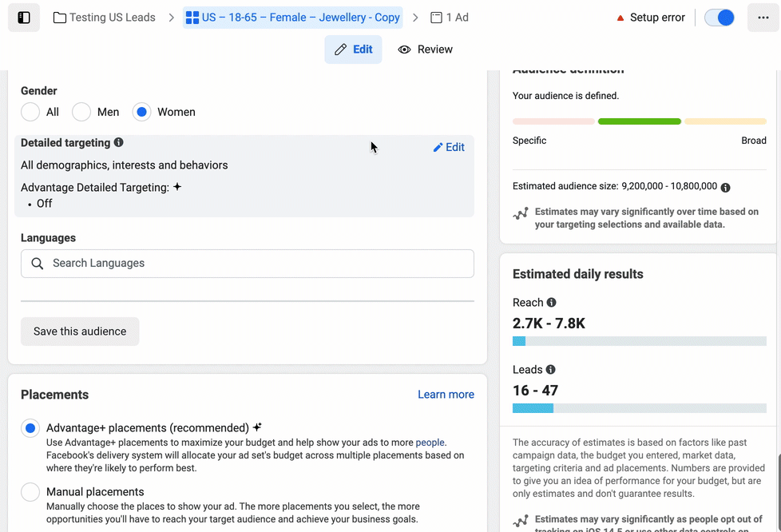Expand breadcrumb chevron before 1 Ad
Viewport: 781px width, 532px height.
tap(415, 18)
